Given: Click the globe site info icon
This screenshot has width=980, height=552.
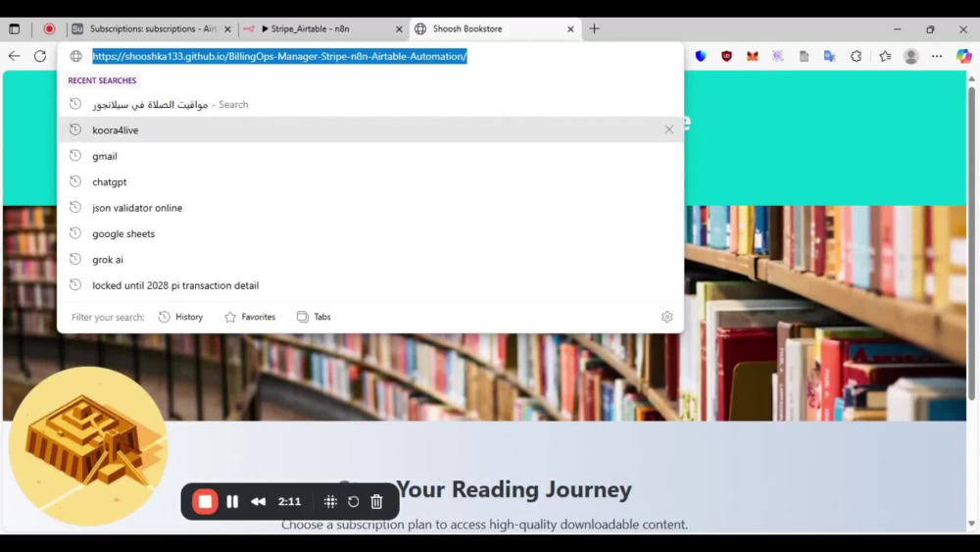Looking at the screenshot, I should [75, 56].
